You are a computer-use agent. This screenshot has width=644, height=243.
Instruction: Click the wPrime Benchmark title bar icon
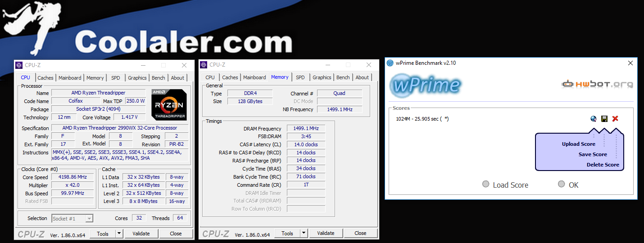[390, 63]
